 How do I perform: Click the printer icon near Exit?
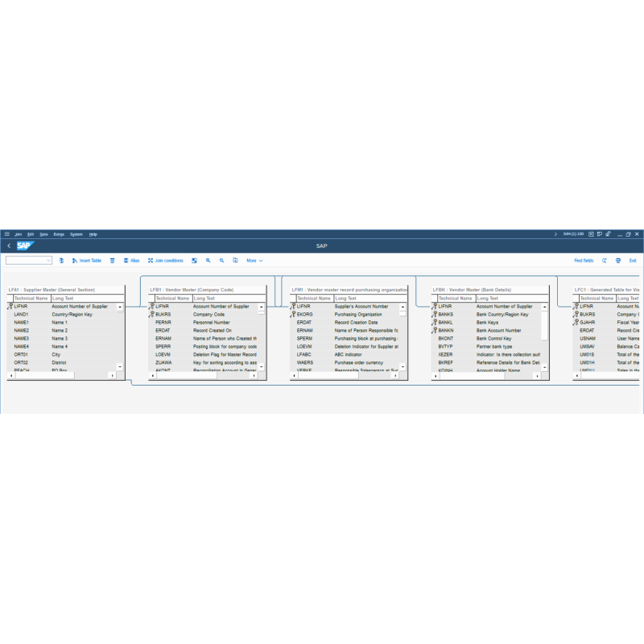point(618,260)
